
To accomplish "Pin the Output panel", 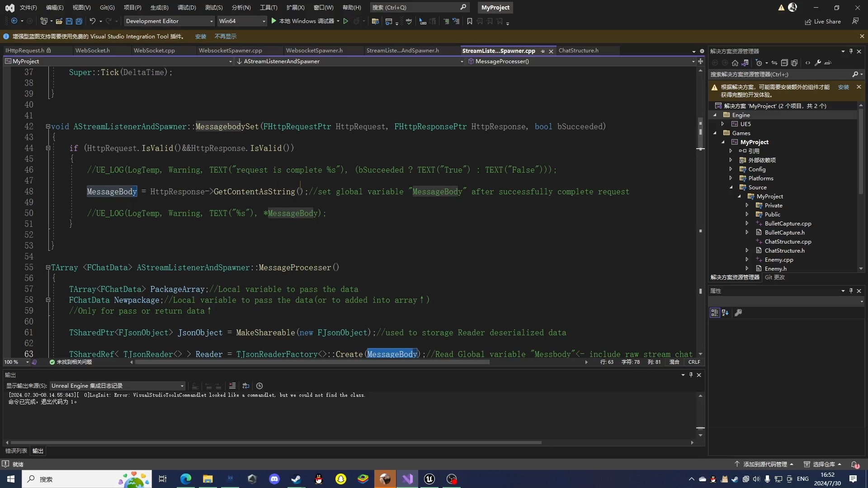I will tap(691, 375).
